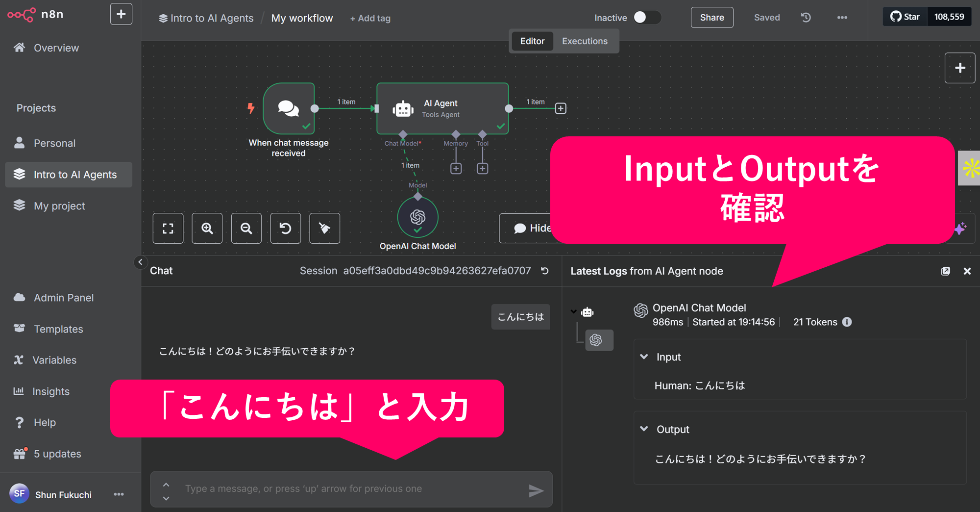
Task: Select the OpenAI Chat Model canvas node
Action: click(417, 217)
